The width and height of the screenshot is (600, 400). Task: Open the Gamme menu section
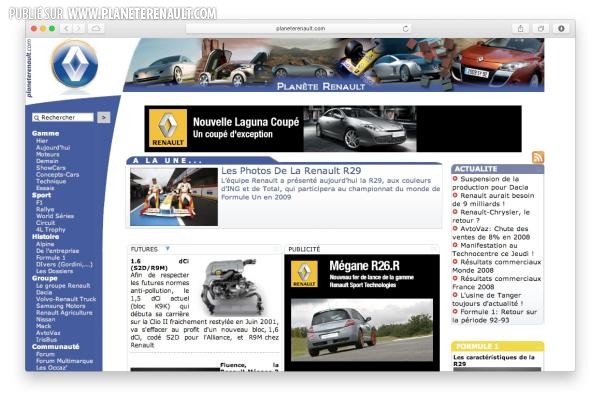(x=46, y=133)
